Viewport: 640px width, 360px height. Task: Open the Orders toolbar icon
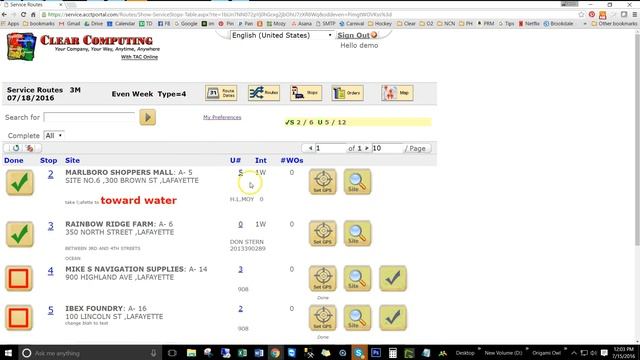click(x=347, y=93)
